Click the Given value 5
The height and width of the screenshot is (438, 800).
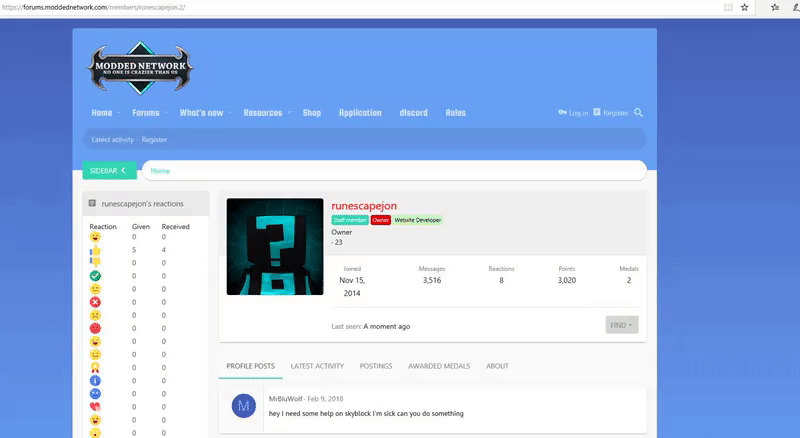pyautogui.click(x=134, y=250)
